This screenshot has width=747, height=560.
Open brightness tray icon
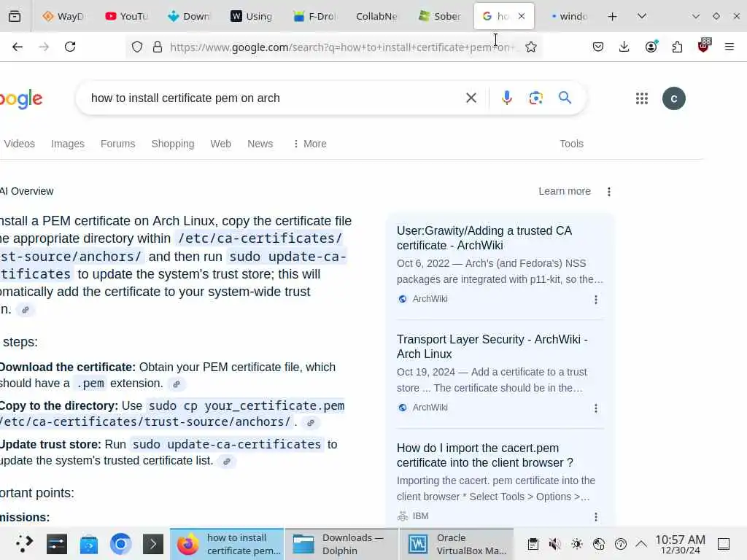577,544
